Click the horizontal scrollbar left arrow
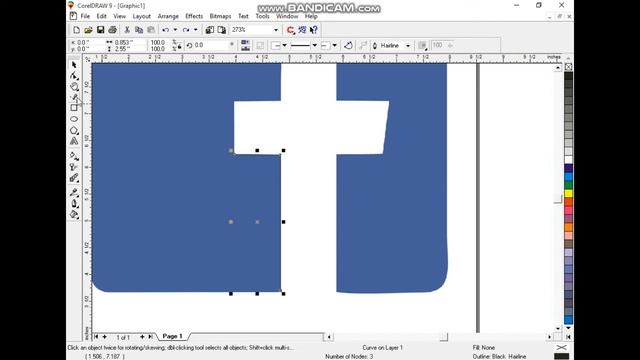Image resolution: width=640 pixels, height=360 pixels. coord(329,337)
